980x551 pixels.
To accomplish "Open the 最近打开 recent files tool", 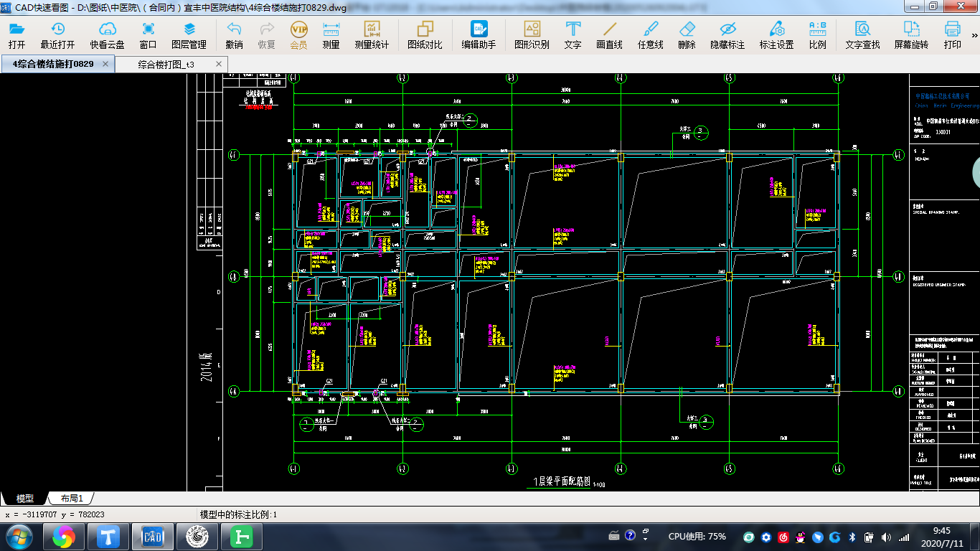I will point(57,34).
